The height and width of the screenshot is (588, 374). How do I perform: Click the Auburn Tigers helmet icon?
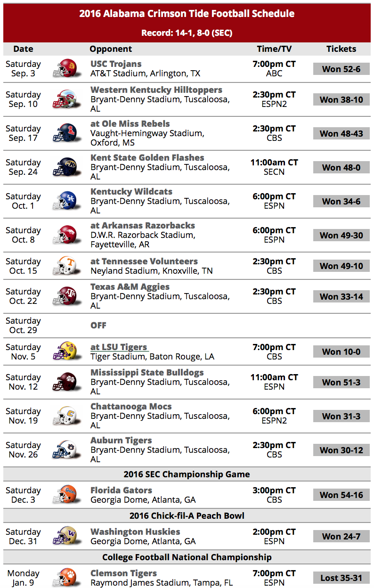pos(65,450)
